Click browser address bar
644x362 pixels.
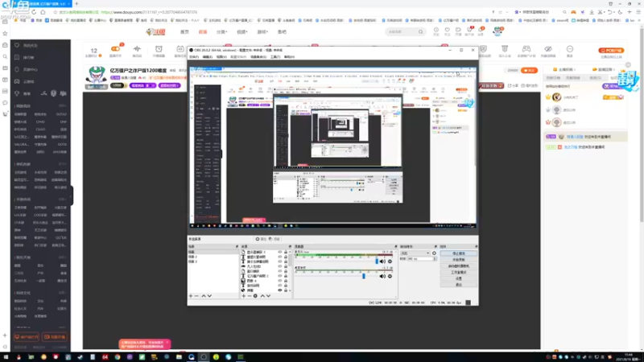pyautogui.click(x=271, y=12)
